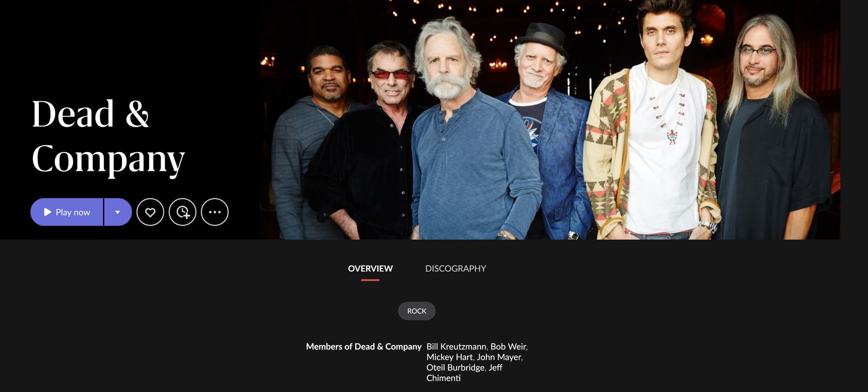868x392 pixels.
Task: Open the play options dropdown arrow
Action: pos(118,212)
